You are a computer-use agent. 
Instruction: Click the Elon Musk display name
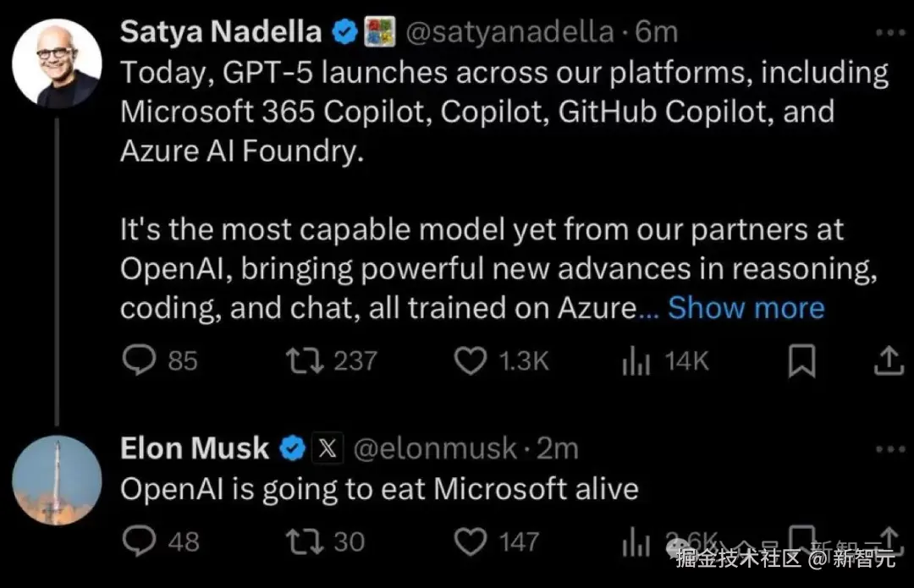(x=195, y=448)
